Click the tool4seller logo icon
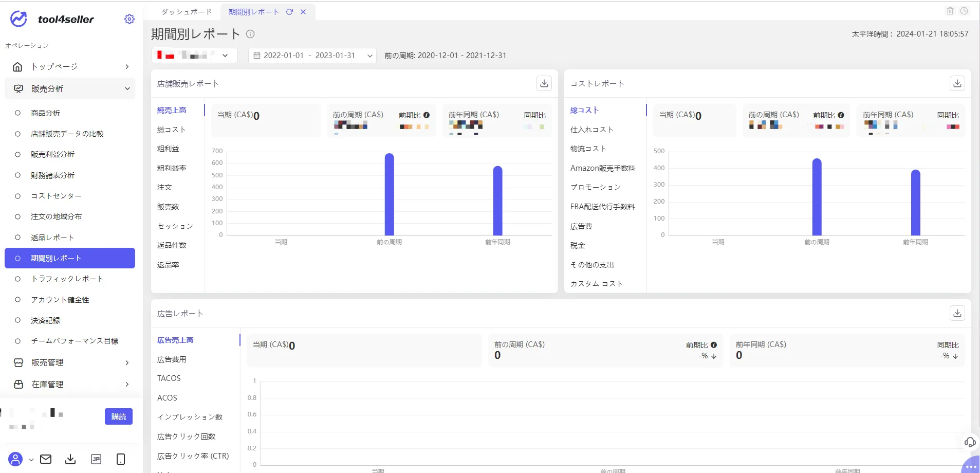The image size is (980, 473). [x=19, y=19]
